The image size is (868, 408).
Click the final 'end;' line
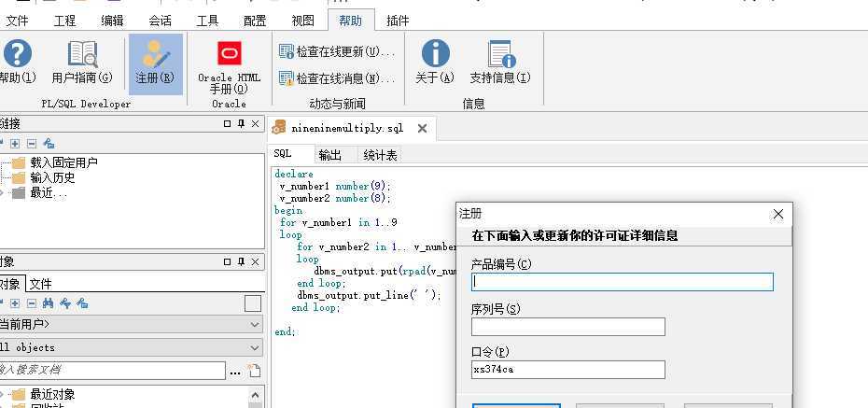click(x=286, y=332)
